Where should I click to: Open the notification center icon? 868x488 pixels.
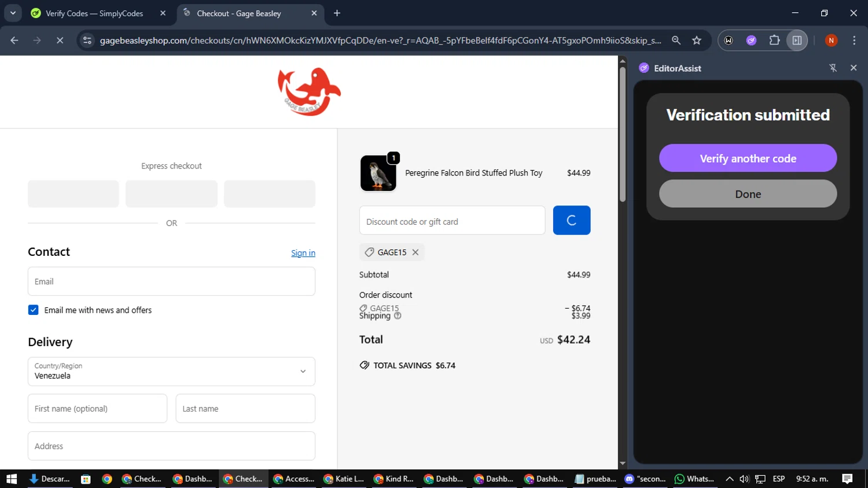pyautogui.click(x=847, y=479)
